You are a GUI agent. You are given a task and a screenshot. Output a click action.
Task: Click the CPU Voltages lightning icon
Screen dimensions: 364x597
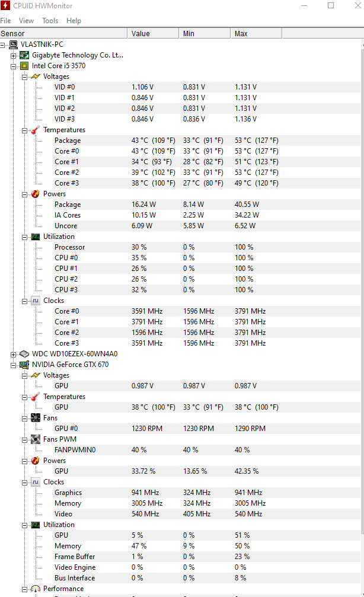pyautogui.click(x=36, y=76)
